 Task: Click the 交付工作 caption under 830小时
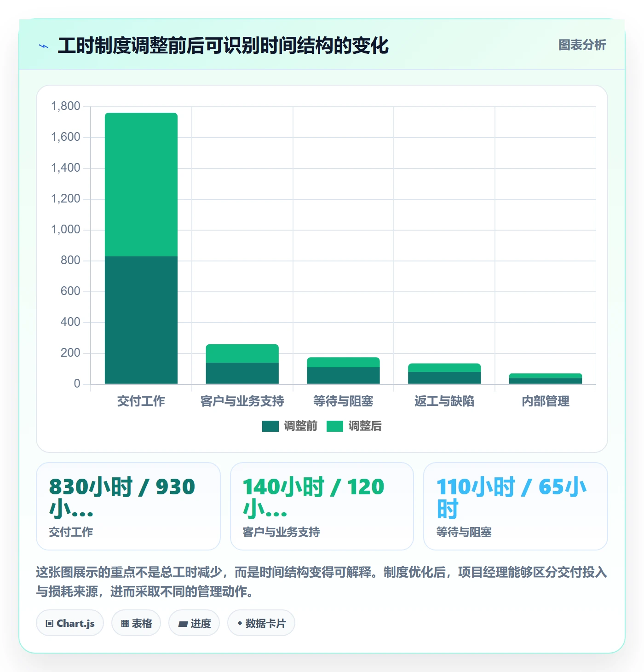pos(71,532)
